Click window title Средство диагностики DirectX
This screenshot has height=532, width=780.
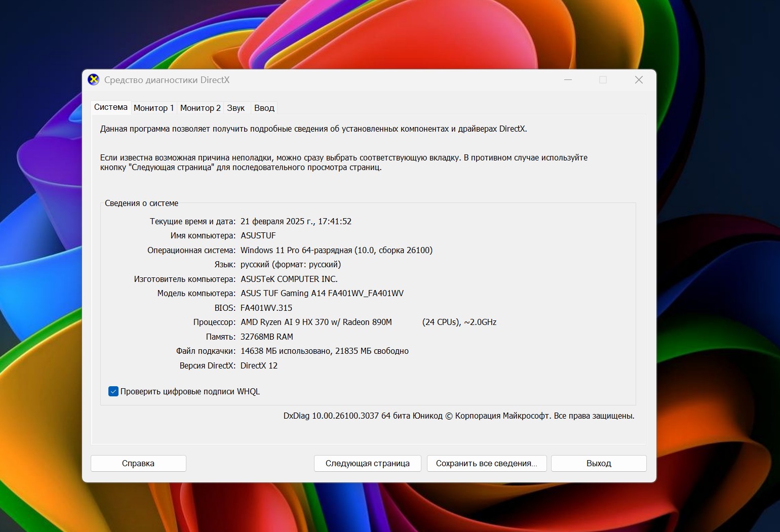tap(167, 80)
